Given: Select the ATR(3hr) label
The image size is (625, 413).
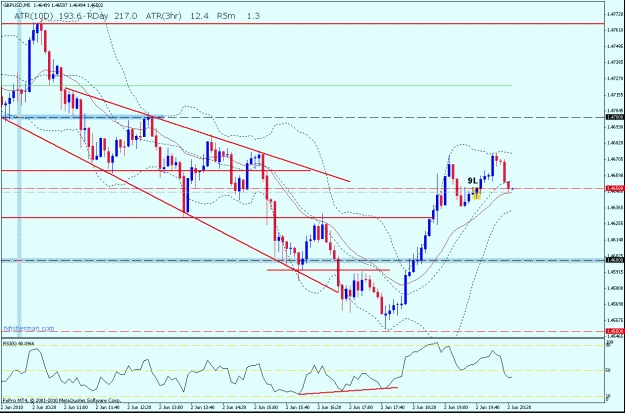Looking at the screenshot, I should click(163, 16).
